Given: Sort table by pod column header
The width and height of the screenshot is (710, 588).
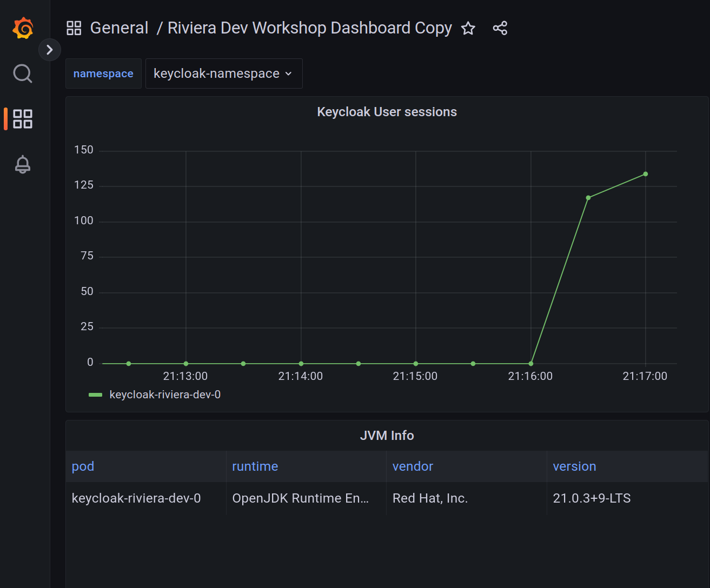Looking at the screenshot, I should pos(83,466).
